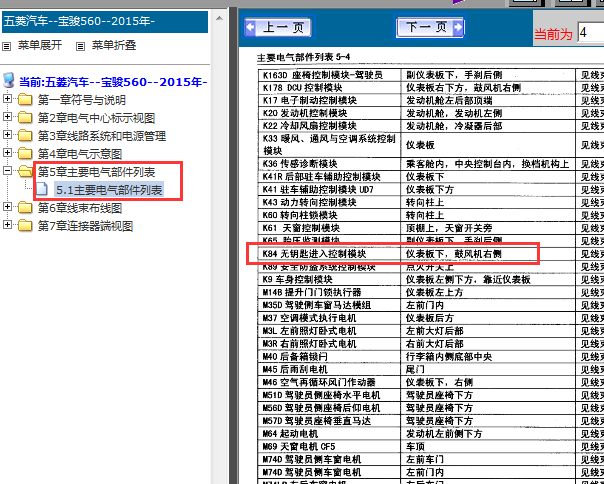Click the folder icon of 第3章线路系统和电源管理
Image resolution: width=604 pixels, height=484 pixels.
point(25,136)
